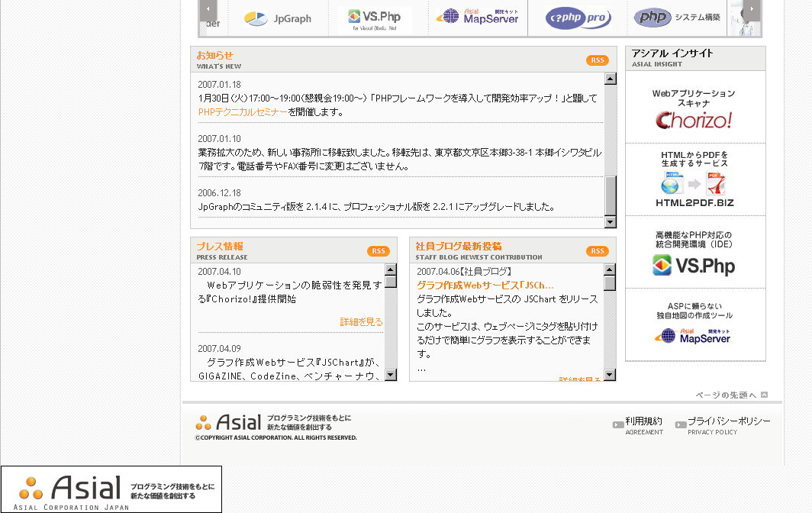812x513 pixels.
Task: Click the up arrow of news scrollbar
Action: 610,79
